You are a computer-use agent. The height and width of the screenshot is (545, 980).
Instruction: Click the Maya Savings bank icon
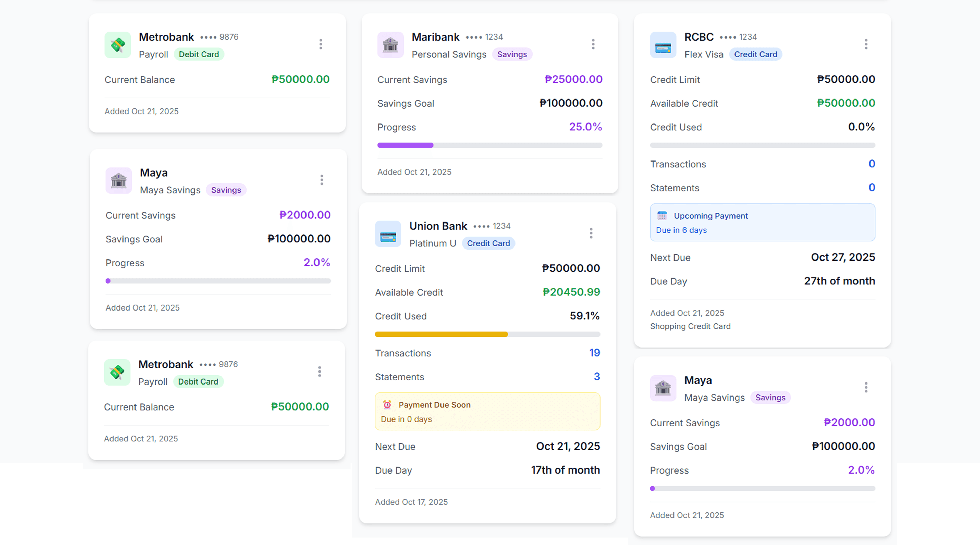click(118, 181)
